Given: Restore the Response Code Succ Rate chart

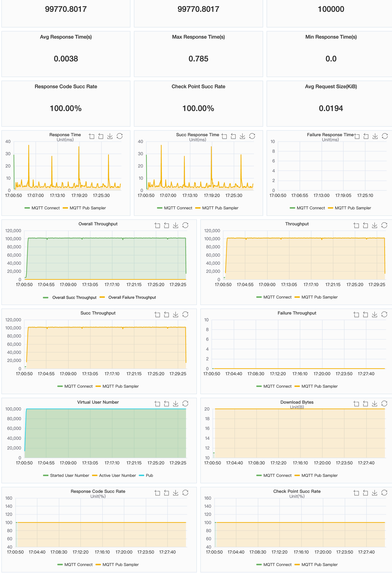Looking at the screenshot, I should (185, 493).
